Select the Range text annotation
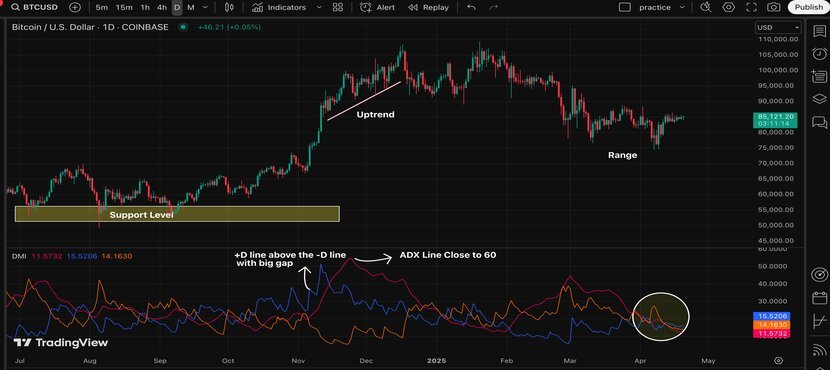830x370 pixels. pyautogui.click(x=622, y=156)
